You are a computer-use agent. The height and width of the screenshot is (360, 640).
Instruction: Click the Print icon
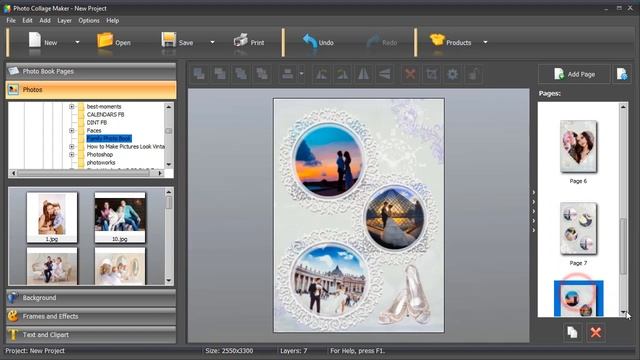[x=241, y=41]
